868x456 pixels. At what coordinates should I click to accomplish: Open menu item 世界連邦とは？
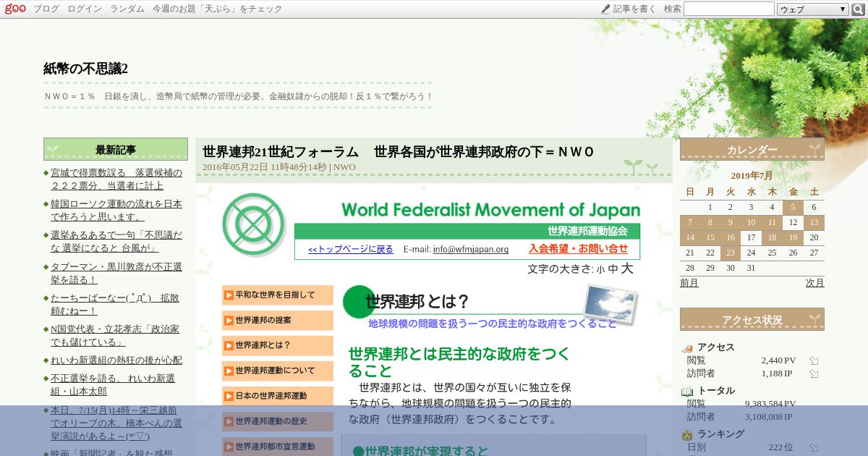tap(278, 345)
